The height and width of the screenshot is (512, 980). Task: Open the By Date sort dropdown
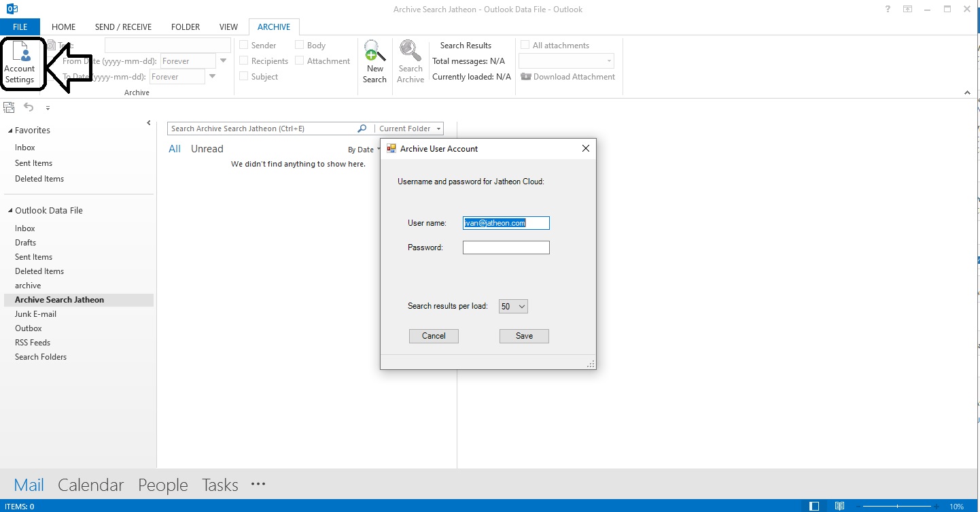(364, 150)
